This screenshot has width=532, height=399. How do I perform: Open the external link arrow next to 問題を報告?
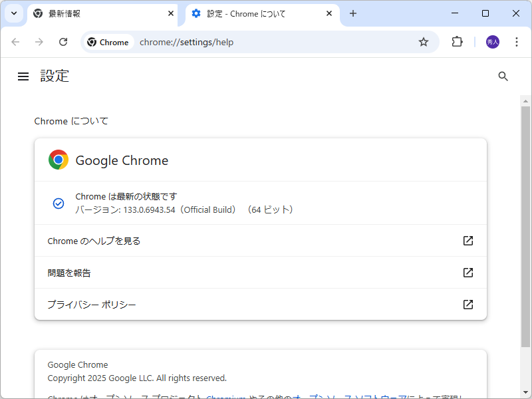click(467, 273)
